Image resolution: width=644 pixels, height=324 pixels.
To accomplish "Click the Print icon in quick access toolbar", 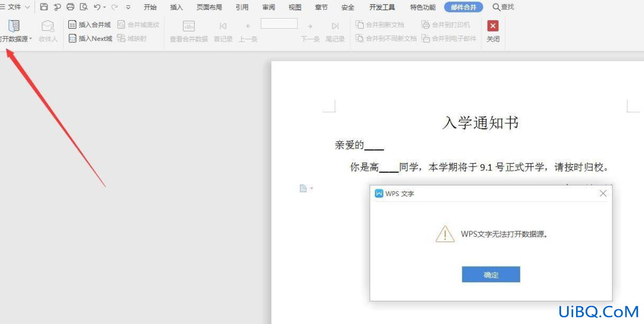I will pyautogui.click(x=70, y=7).
